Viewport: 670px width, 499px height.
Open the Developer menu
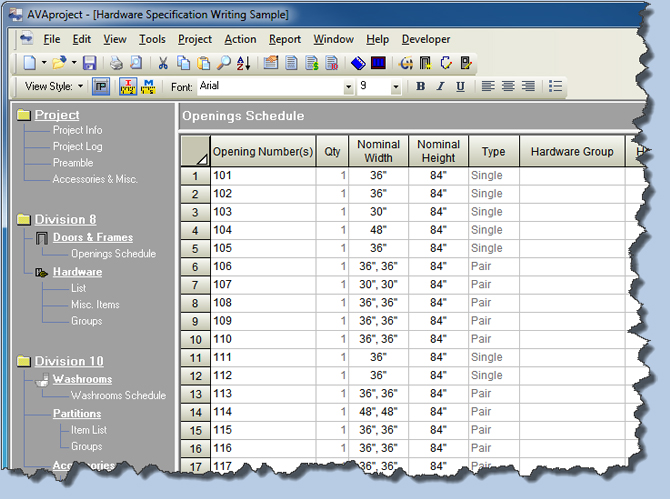click(426, 39)
